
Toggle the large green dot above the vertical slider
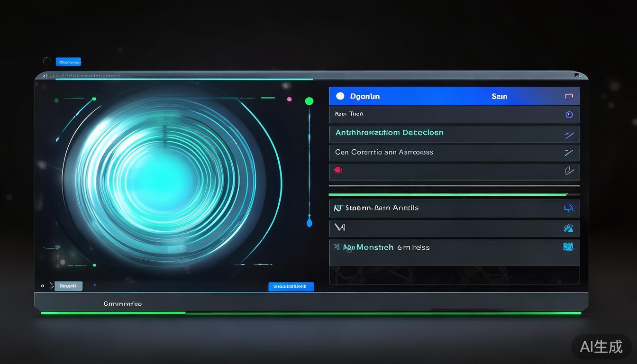click(x=309, y=101)
